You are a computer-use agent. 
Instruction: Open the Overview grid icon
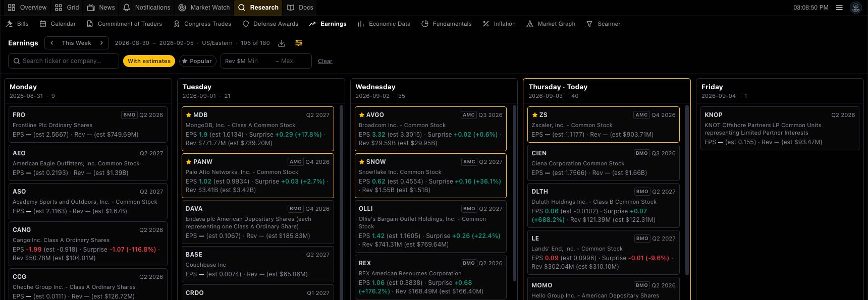(x=12, y=8)
